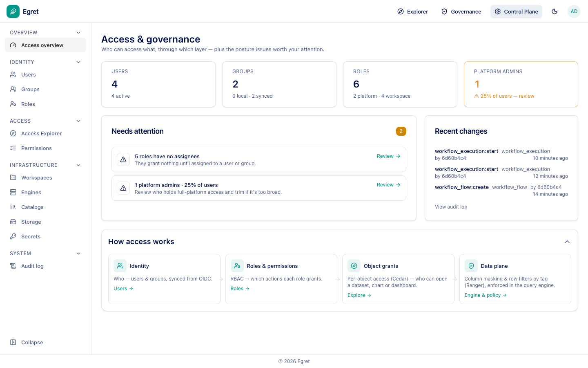Follow the Users link in Identity card
The width and height of the screenshot is (588, 368).
click(x=123, y=289)
